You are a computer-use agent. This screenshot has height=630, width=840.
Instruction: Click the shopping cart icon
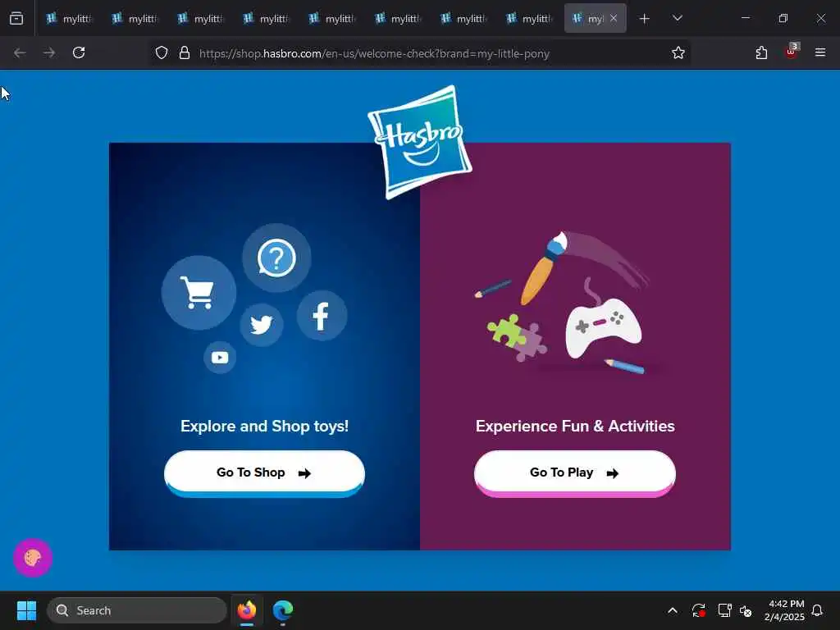coord(199,293)
